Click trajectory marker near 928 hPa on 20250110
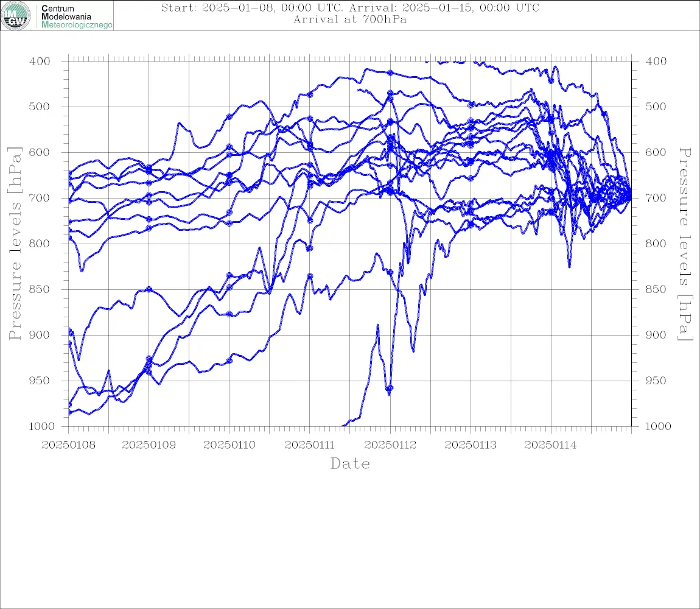Screen dimensions: 700x609 click(229, 361)
